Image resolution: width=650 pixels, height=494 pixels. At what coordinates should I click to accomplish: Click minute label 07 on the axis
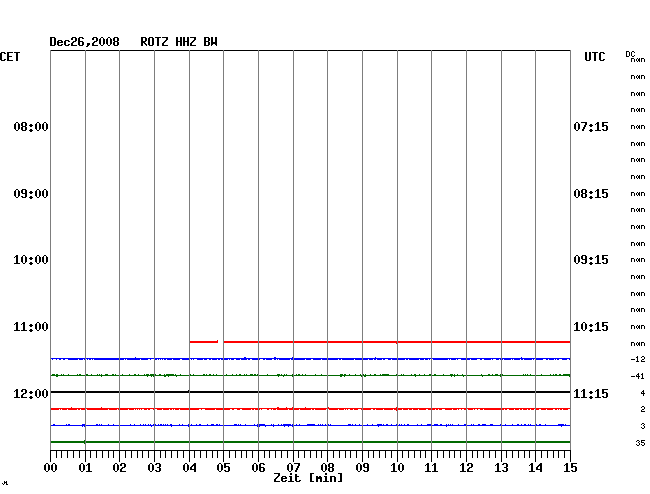pyautogui.click(x=293, y=467)
